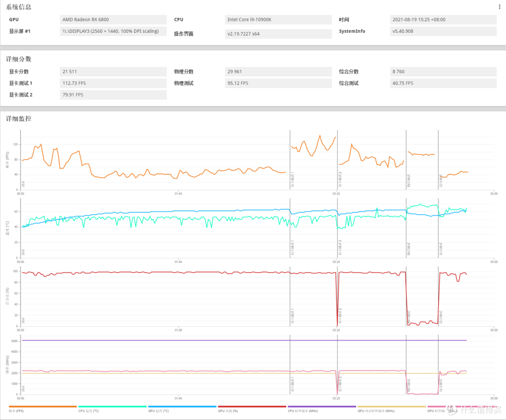Click the 详细分数 section heading

click(19, 59)
